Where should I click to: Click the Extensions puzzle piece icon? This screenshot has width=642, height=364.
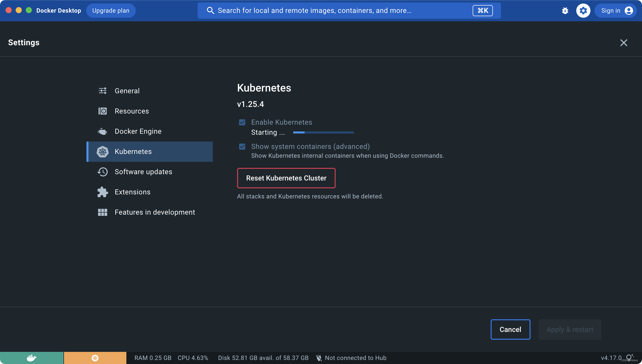(x=103, y=192)
